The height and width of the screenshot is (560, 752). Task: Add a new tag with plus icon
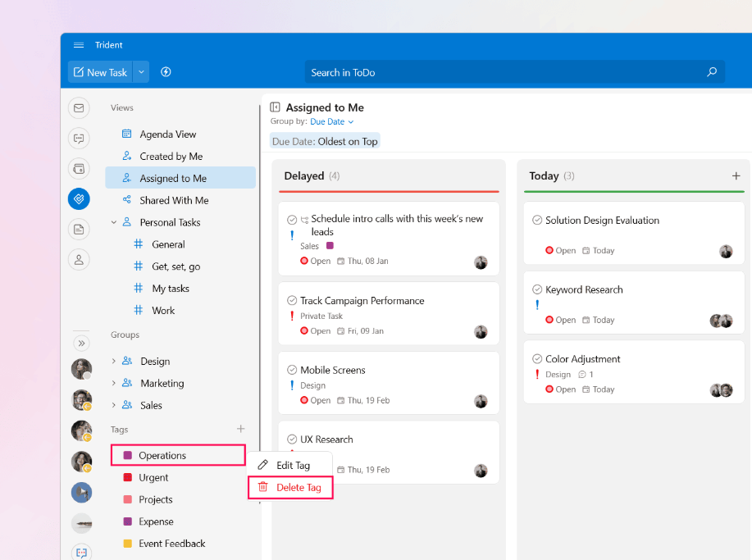coord(241,429)
